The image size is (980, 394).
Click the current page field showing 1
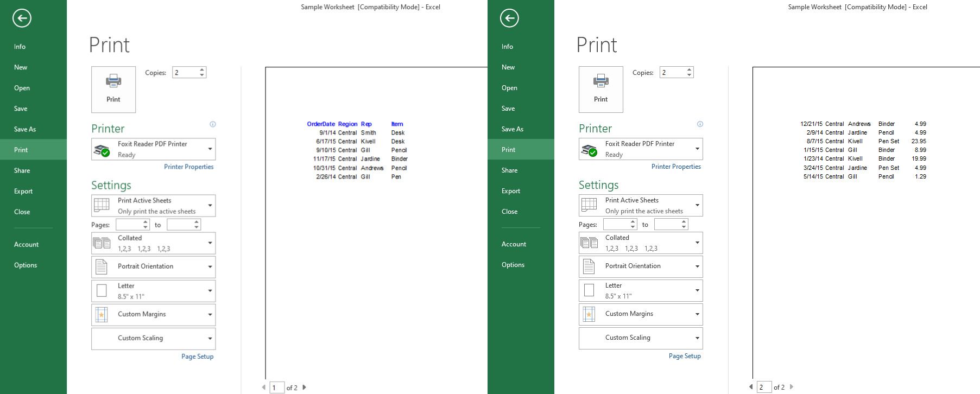coord(276,387)
